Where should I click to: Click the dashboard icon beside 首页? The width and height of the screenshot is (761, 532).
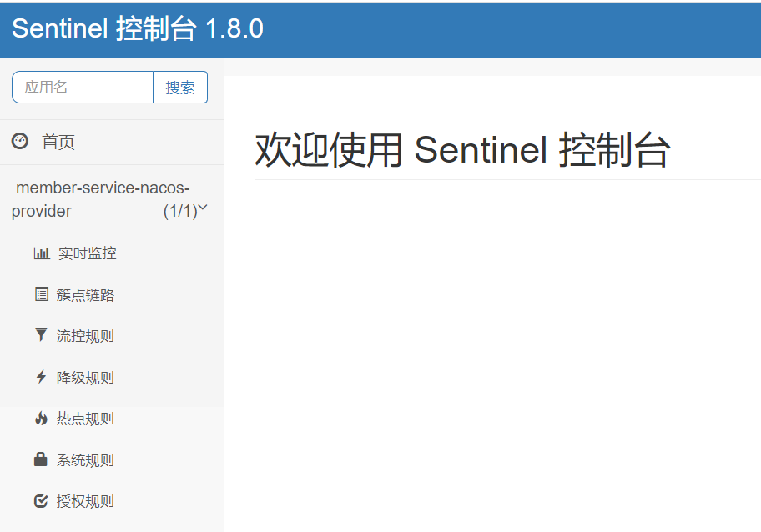[x=20, y=142]
